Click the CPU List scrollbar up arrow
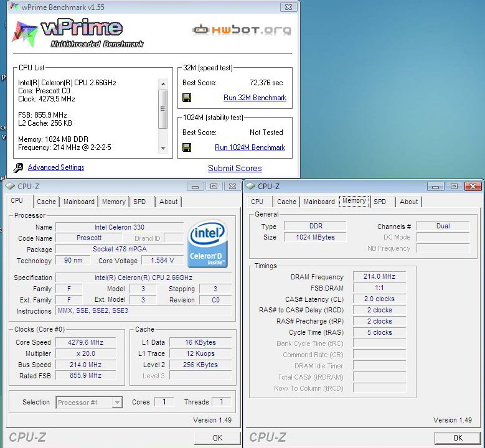Viewport: 485px width, 448px height. [x=163, y=84]
